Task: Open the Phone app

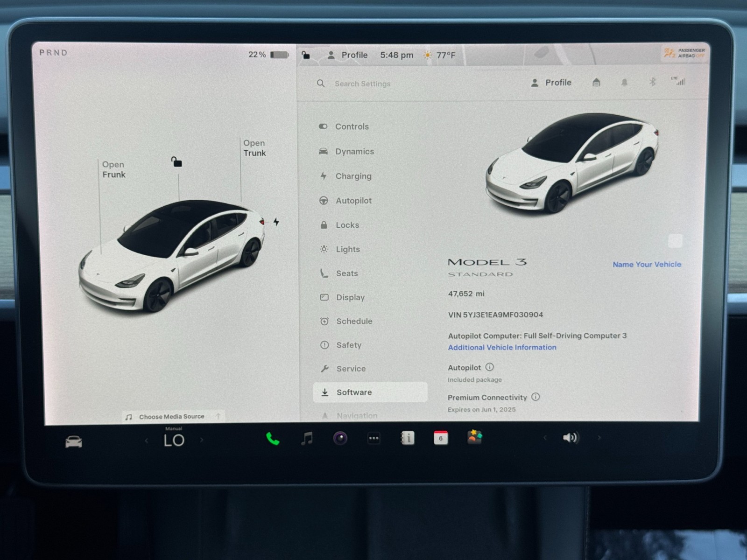Action: point(273,439)
